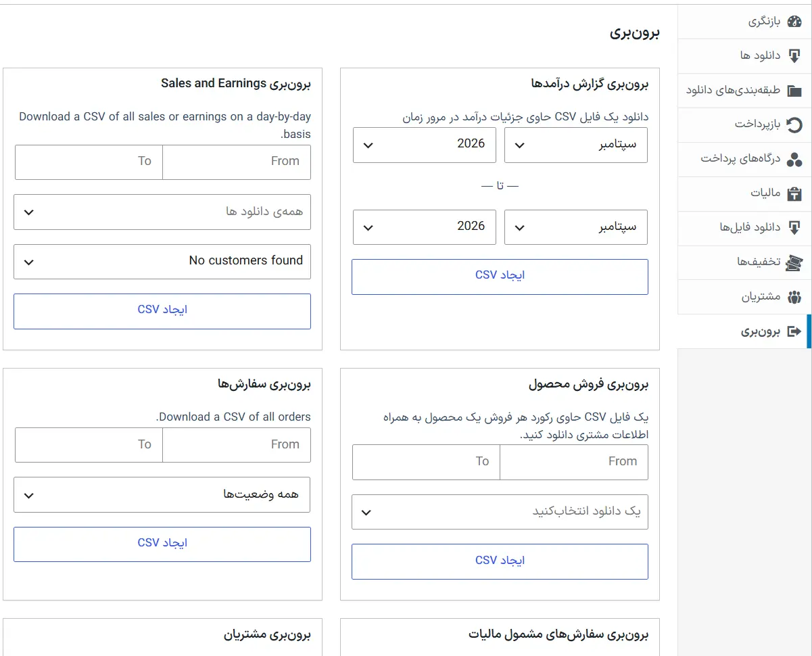This screenshot has width=812, height=656.
Task: Click the درگاه‌های پرداخت gateways icon
Action: (x=794, y=160)
